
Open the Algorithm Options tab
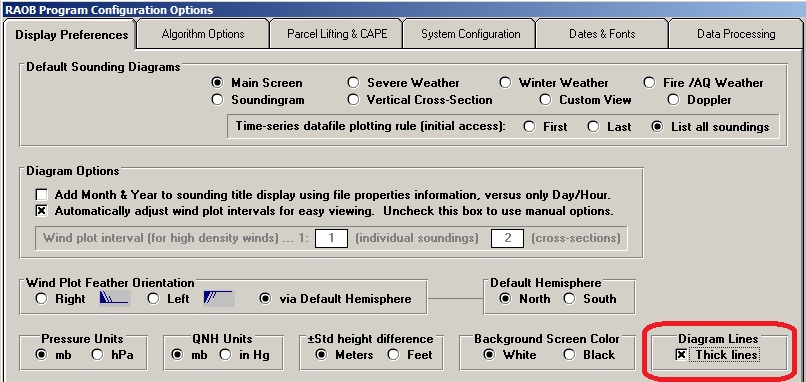tap(203, 34)
